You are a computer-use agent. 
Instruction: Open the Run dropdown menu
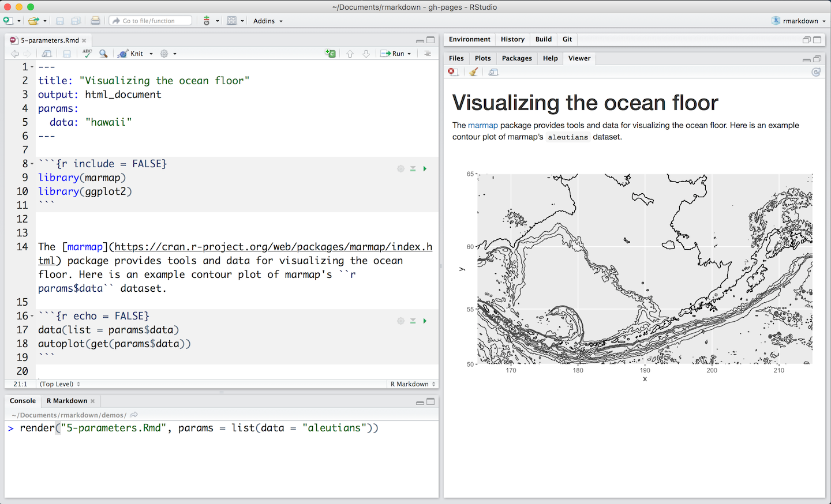pos(409,54)
